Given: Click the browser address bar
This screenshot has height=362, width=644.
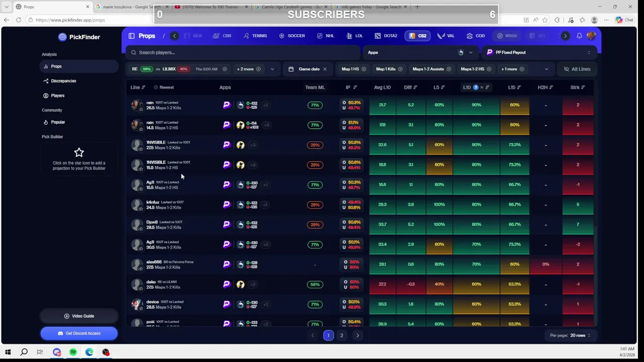Looking at the screenshot, I should point(272,20).
